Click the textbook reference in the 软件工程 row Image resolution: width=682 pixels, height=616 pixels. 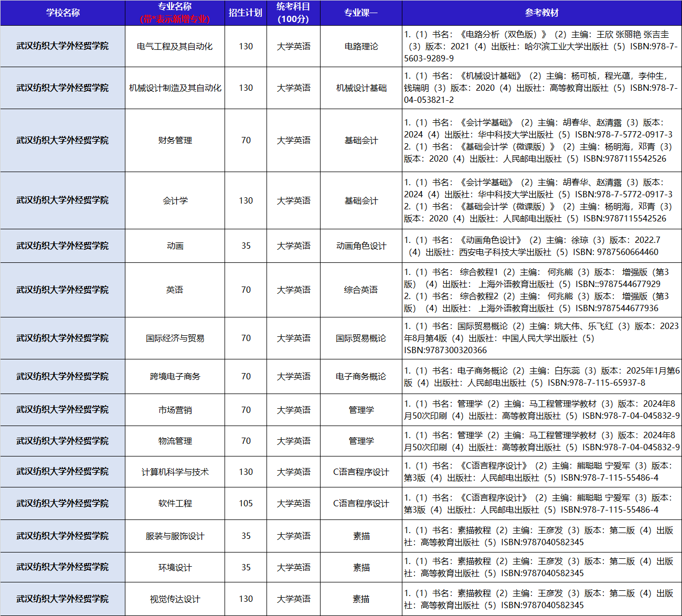pyautogui.click(x=542, y=504)
